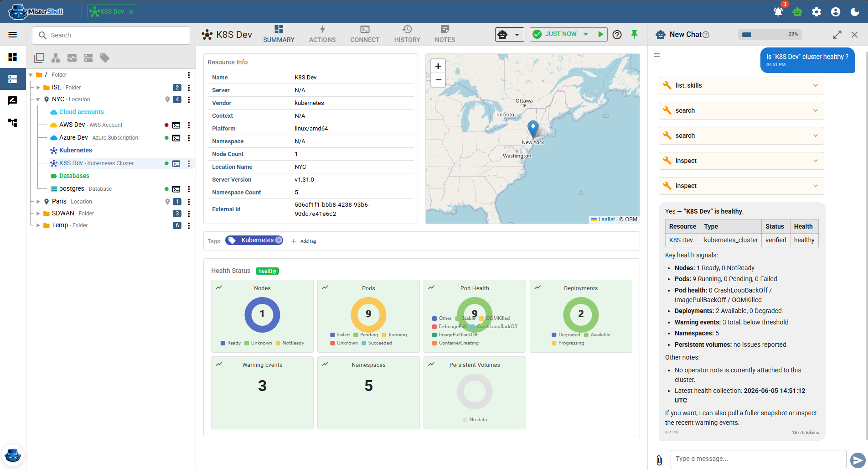This screenshot has height=470, width=868.
Task: Open the user account menu
Action: click(x=836, y=12)
